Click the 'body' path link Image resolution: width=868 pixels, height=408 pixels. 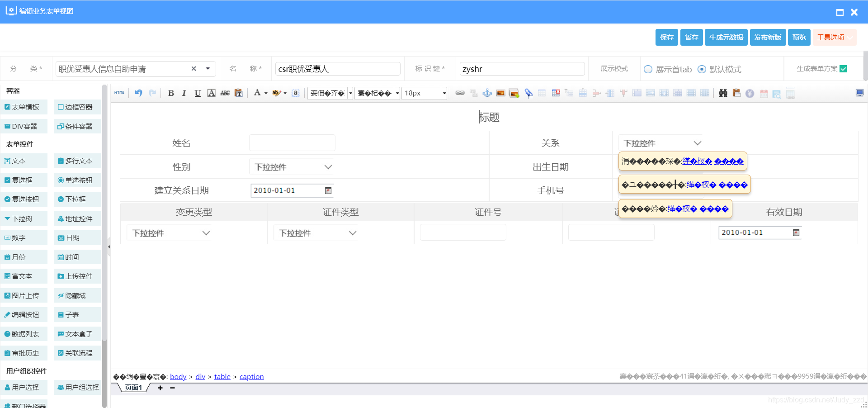[x=178, y=376]
